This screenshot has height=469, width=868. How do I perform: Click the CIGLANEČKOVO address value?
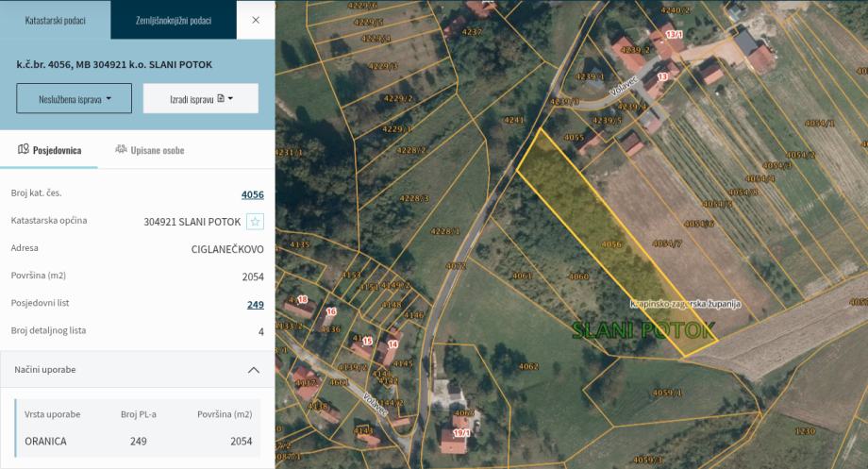tap(227, 249)
